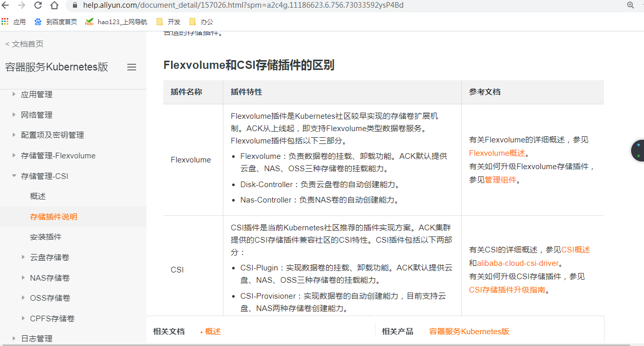Open related product 容器服务Kubernetes版

click(x=469, y=331)
